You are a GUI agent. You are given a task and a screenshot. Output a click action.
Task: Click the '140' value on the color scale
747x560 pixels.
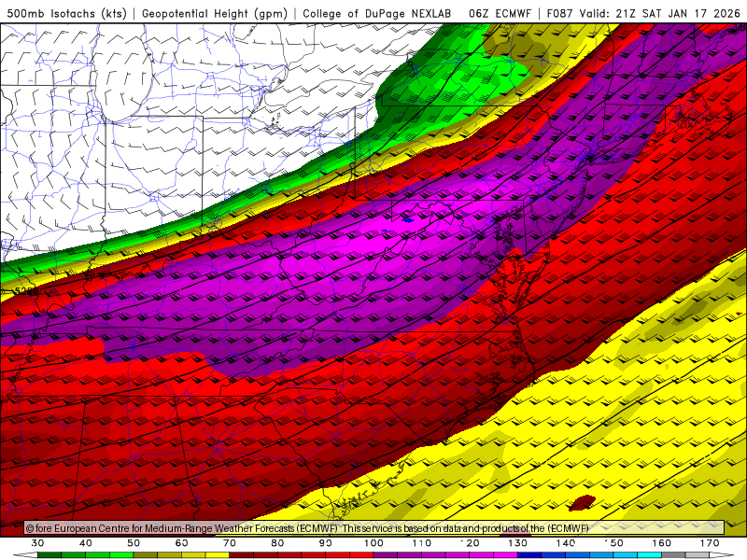[x=566, y=543]
